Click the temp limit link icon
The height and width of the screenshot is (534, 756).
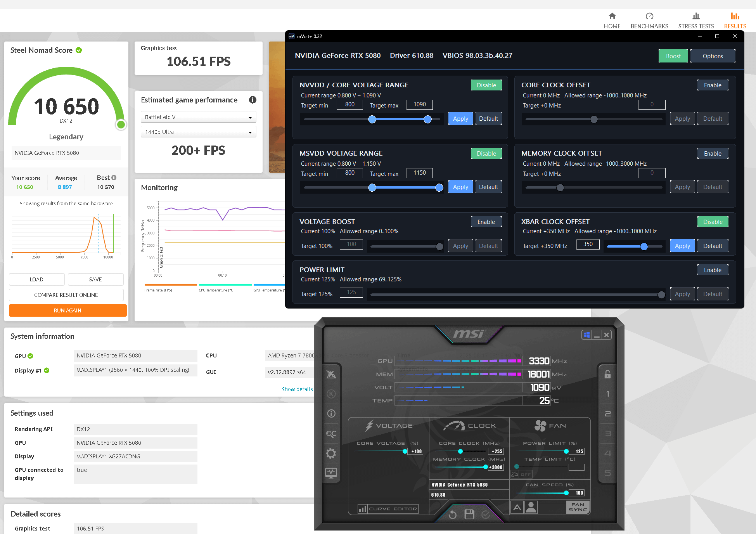515,474
